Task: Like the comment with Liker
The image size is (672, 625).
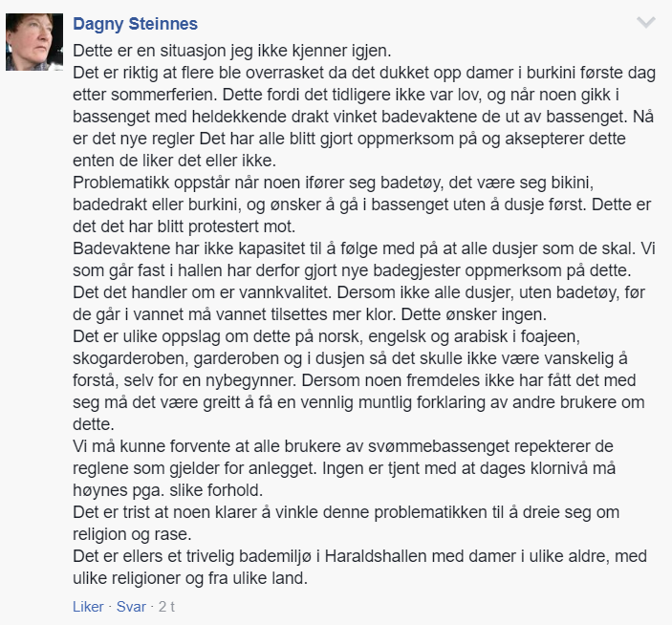Action: click(x=88, y=607)
